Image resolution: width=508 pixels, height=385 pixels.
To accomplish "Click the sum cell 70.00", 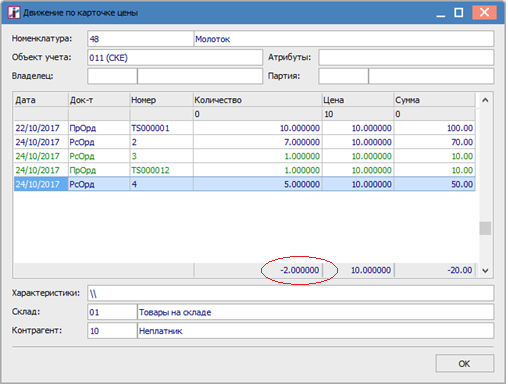I will (x=435, y=142).
